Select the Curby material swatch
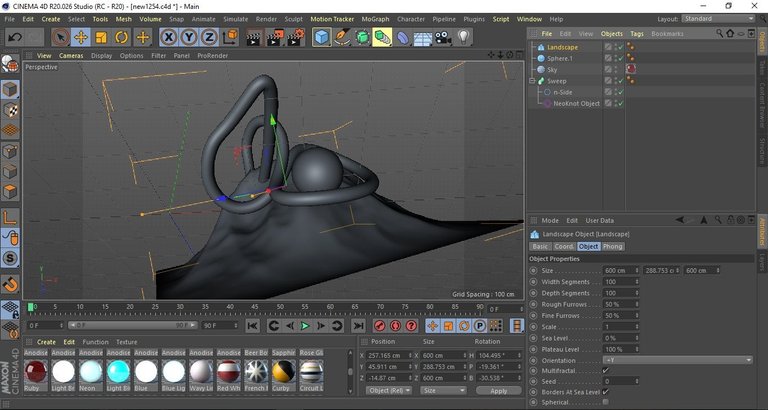The height and width of the screenshot is (410, 768). coord(284,372)
